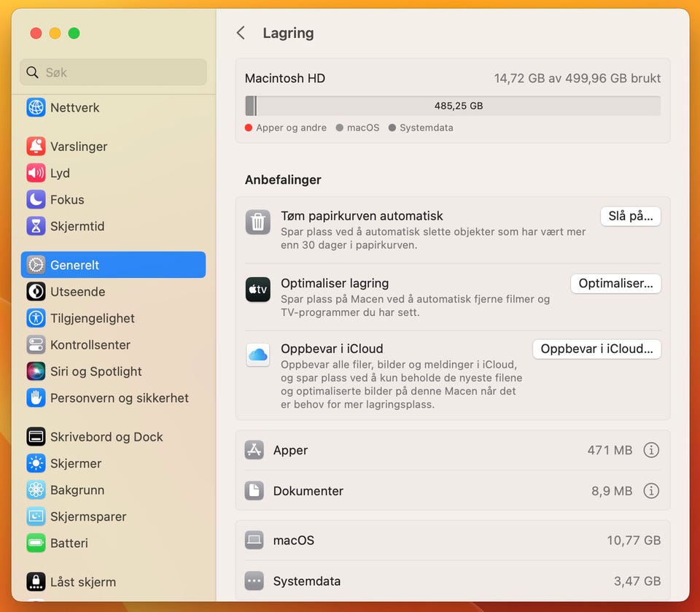The height and width of the screenshot is (612, 700).
Task: Click the Skjermsparer icon
Action: click(x=36, y=516)
